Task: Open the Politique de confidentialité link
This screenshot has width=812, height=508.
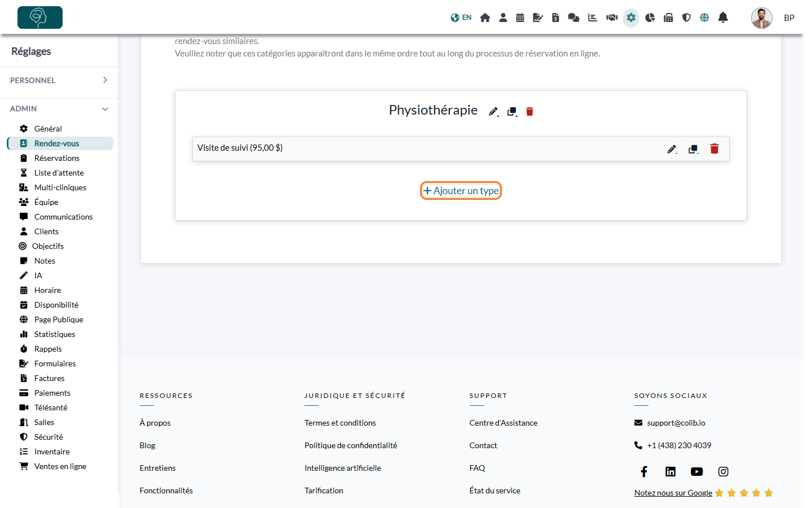Action: click(351, 445)
